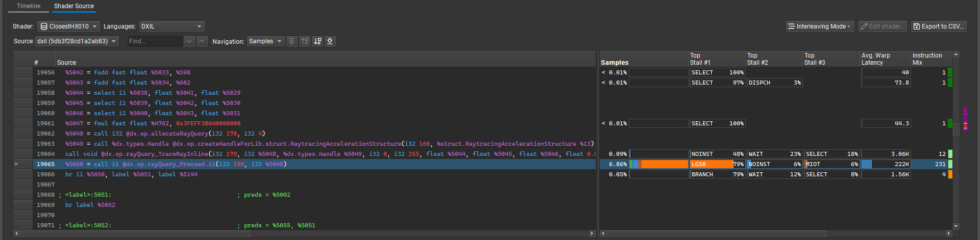Click the Export to CSV icon

917,26
